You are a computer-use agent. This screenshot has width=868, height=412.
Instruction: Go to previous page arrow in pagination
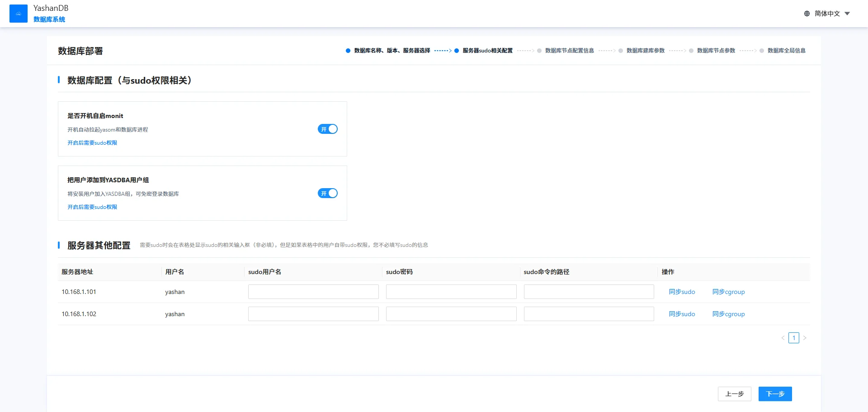tap(783, 338)
